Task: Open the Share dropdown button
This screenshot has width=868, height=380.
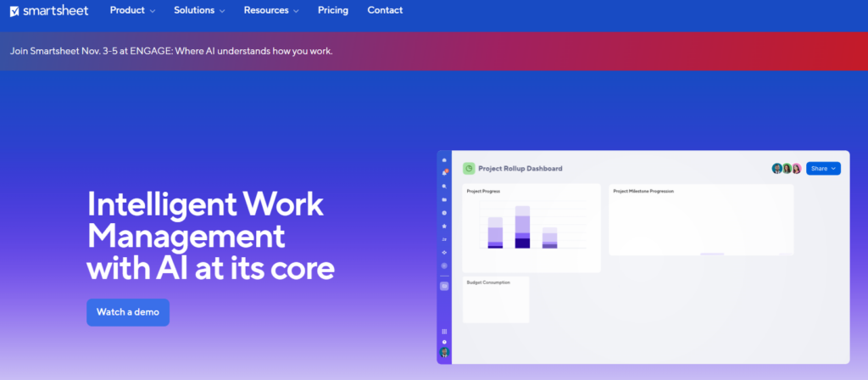Action: click(x=823, y=169)
